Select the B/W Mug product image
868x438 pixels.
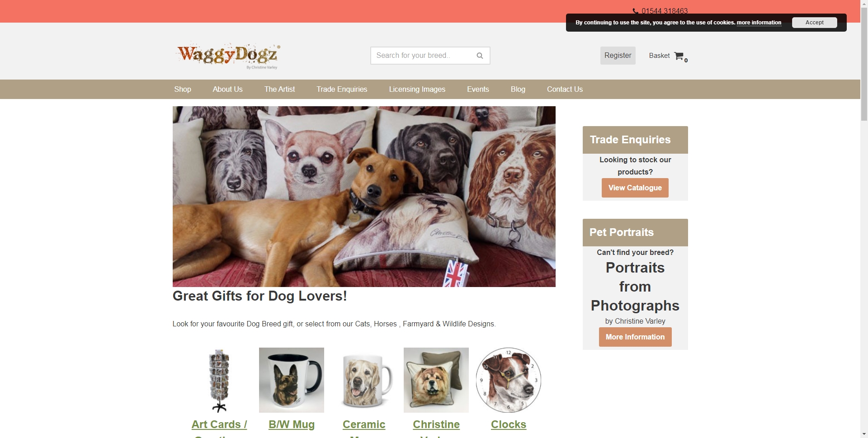point(292,380)
